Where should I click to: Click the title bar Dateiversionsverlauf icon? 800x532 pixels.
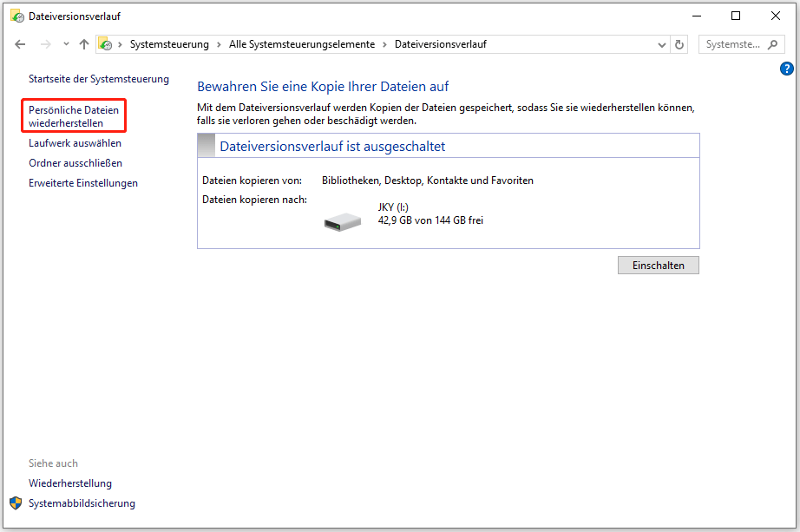[x=17, y=16]
